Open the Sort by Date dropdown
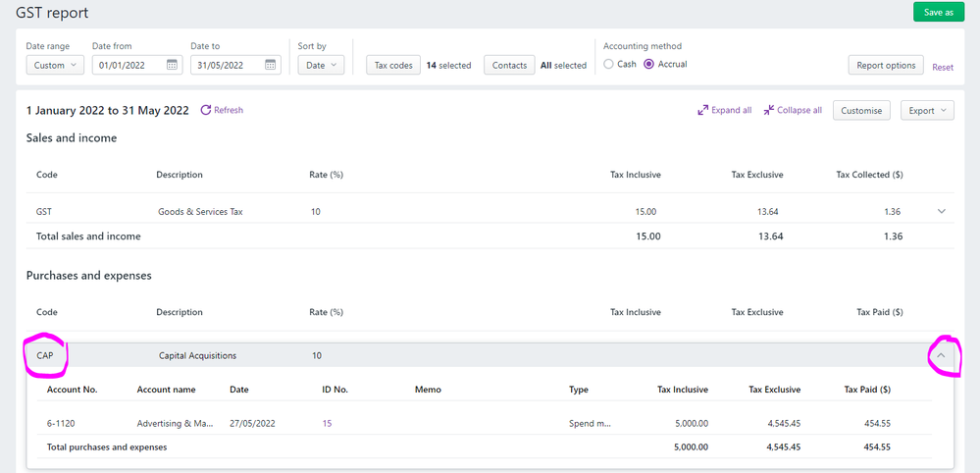980x473 pixels. point(321,66)
